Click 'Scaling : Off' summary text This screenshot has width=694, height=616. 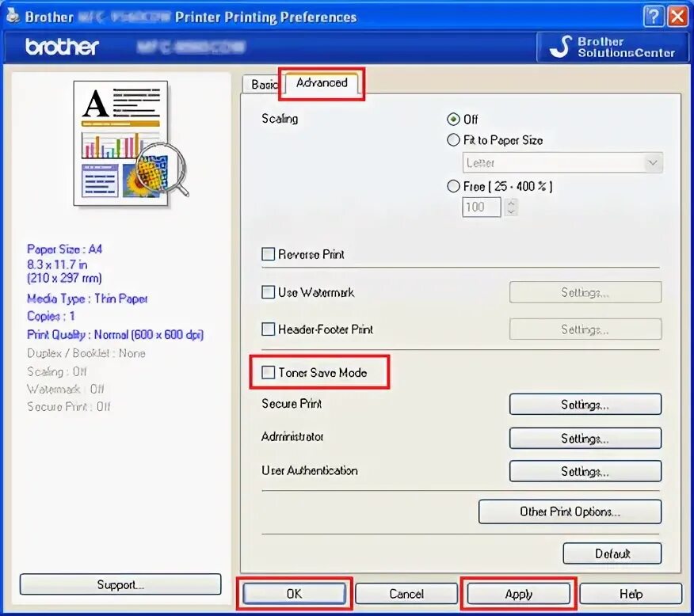57,371
